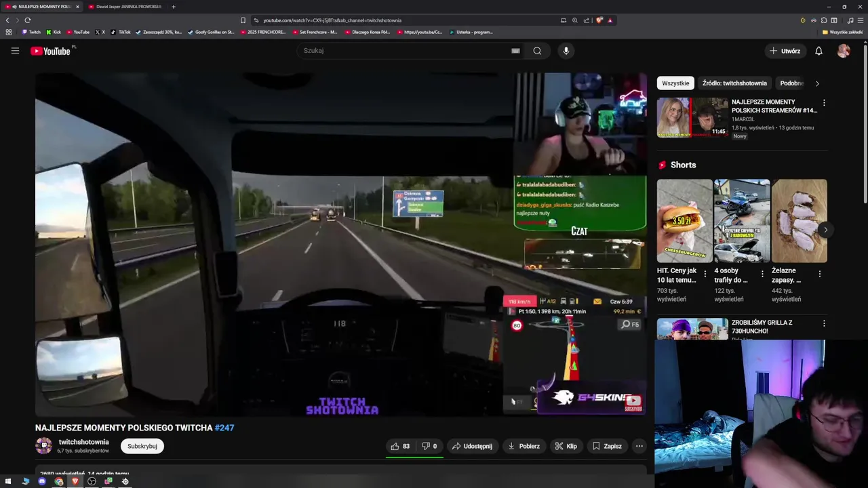This screenshot has width=868, height=488.
Task: Open Discord from the taskbar
Action: tap(42, 481)
